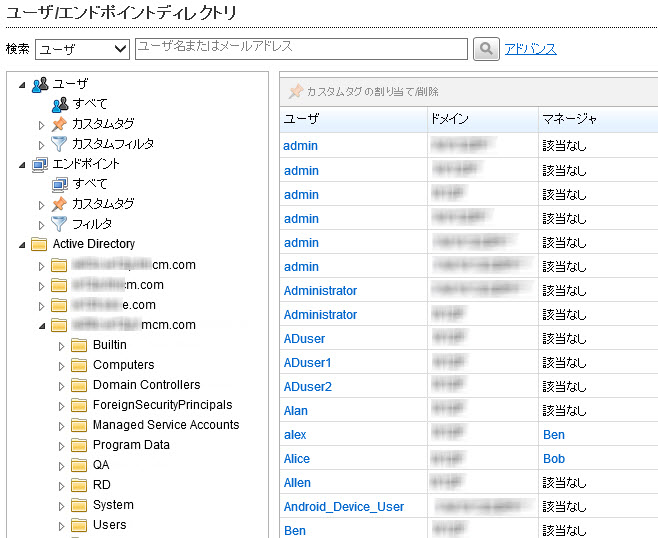Expand the Domain Controllers folder node
This screenshot has width=658, height=538.
pos(61,385)
